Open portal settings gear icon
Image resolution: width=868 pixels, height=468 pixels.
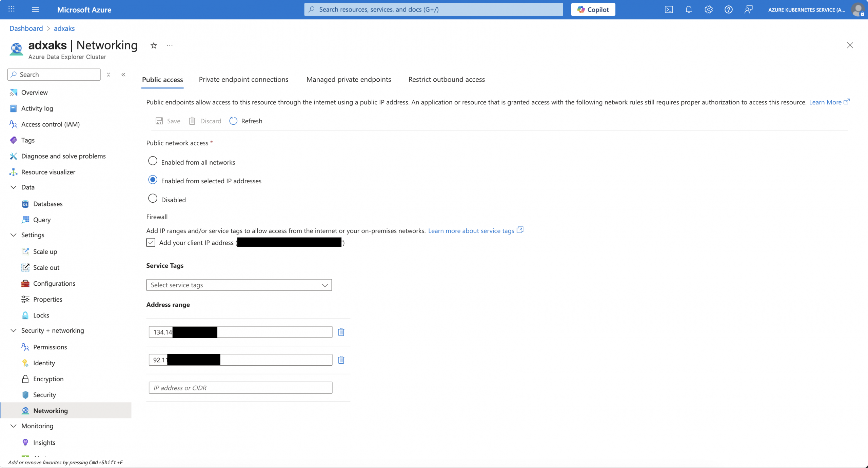point(709,9)
